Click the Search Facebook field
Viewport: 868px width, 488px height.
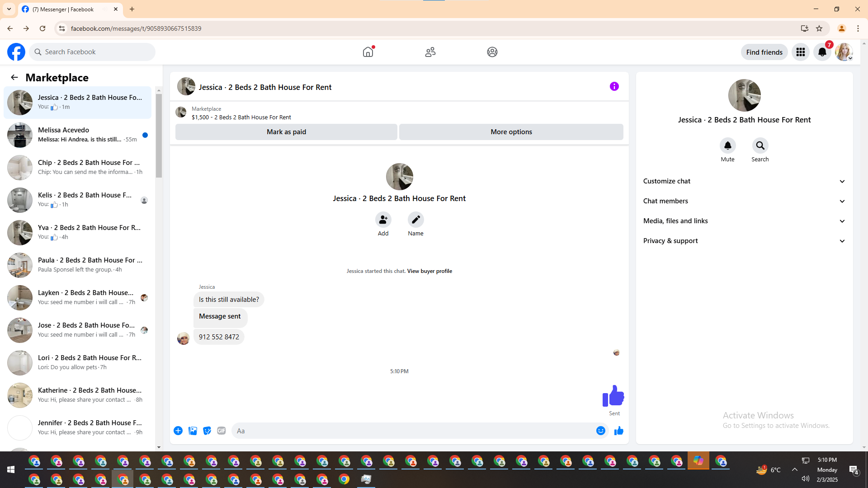click(x=92, y=52)
